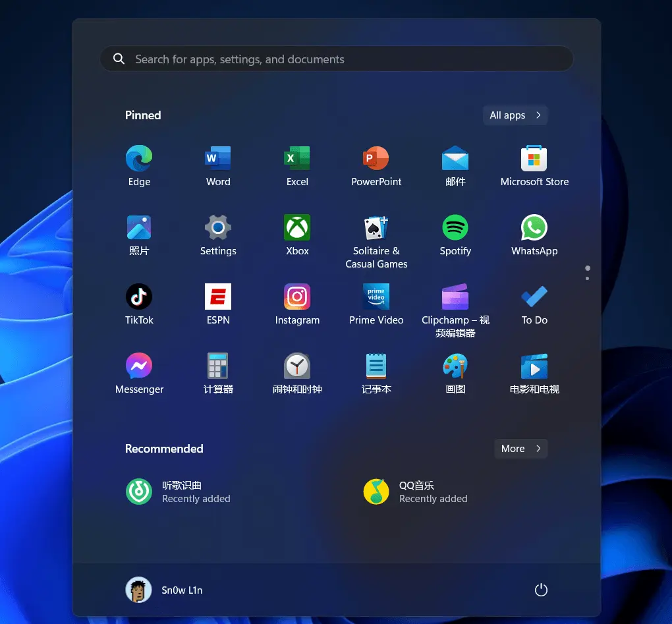Screen dimensions: 672x624
Task: Open the 闹钟和时钟 clock app
Action: pyautogui.click(x=297, y=374)
